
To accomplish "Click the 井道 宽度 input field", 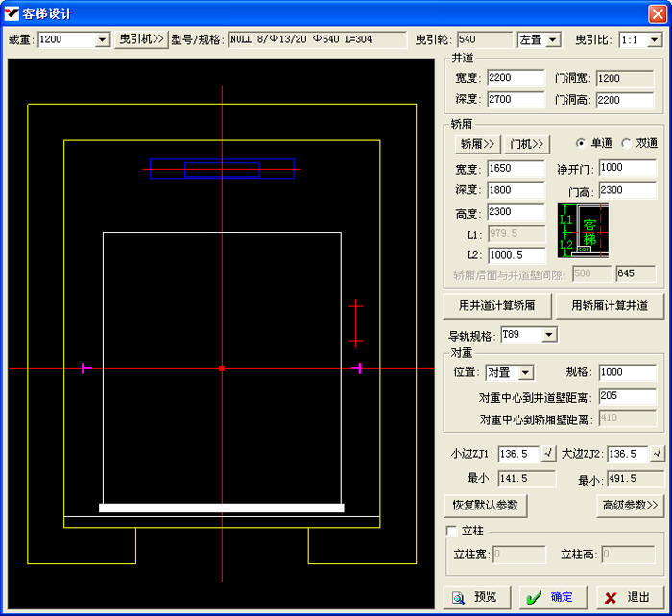I will click(x=516, y=78).
